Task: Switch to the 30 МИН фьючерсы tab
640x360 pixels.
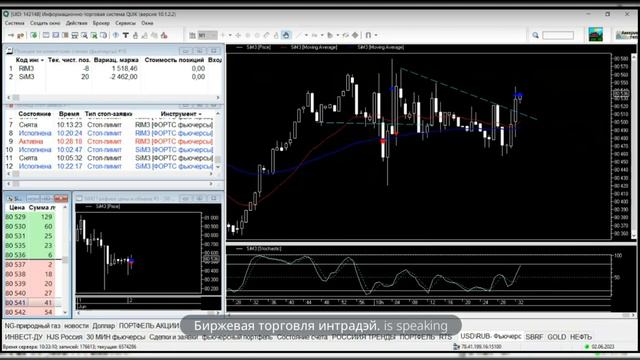Action: [x=116, y=337]
